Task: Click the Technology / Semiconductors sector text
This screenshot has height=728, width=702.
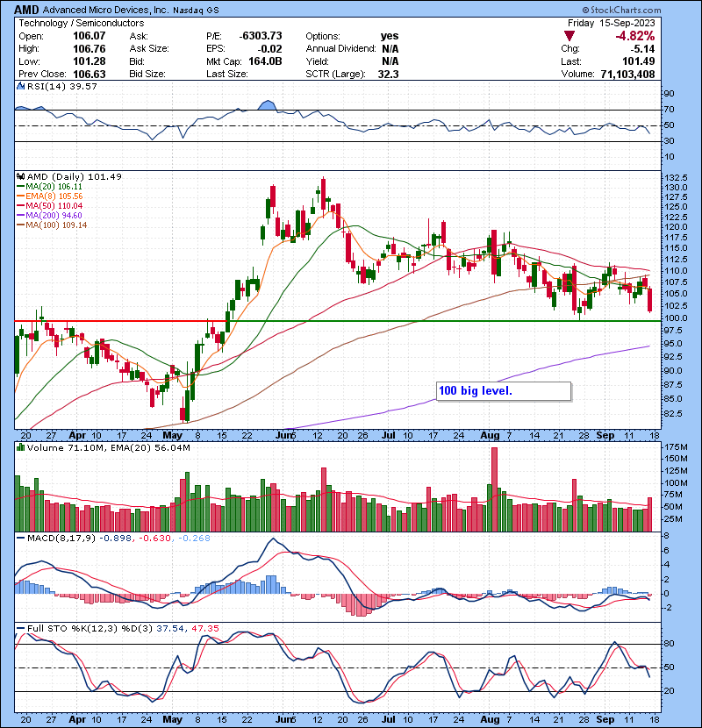Action: 82,23
